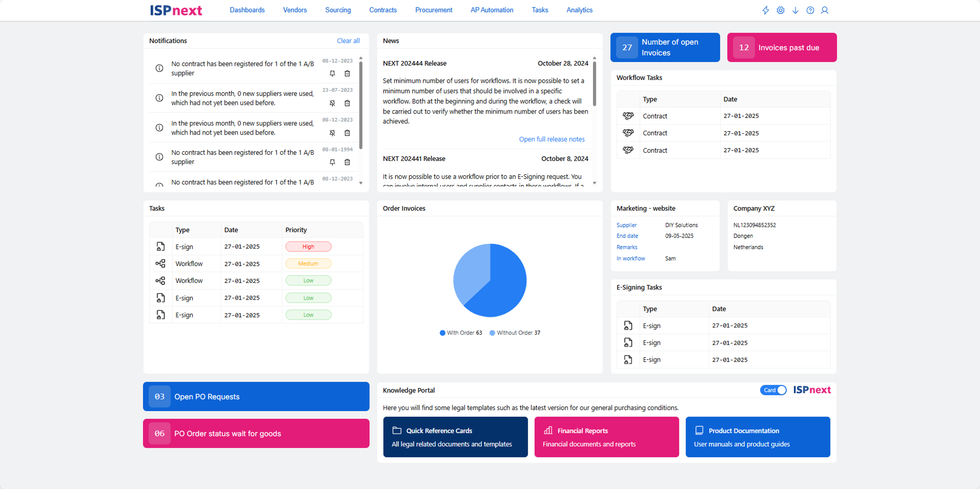Viewport: 980px width, 489px height.
Task: Open the AP Automation menu
Action: [x=491, y=10]
